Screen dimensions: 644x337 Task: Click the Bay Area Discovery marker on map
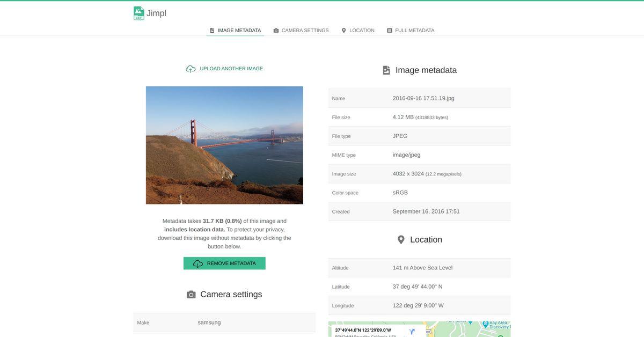coord(485,324)
